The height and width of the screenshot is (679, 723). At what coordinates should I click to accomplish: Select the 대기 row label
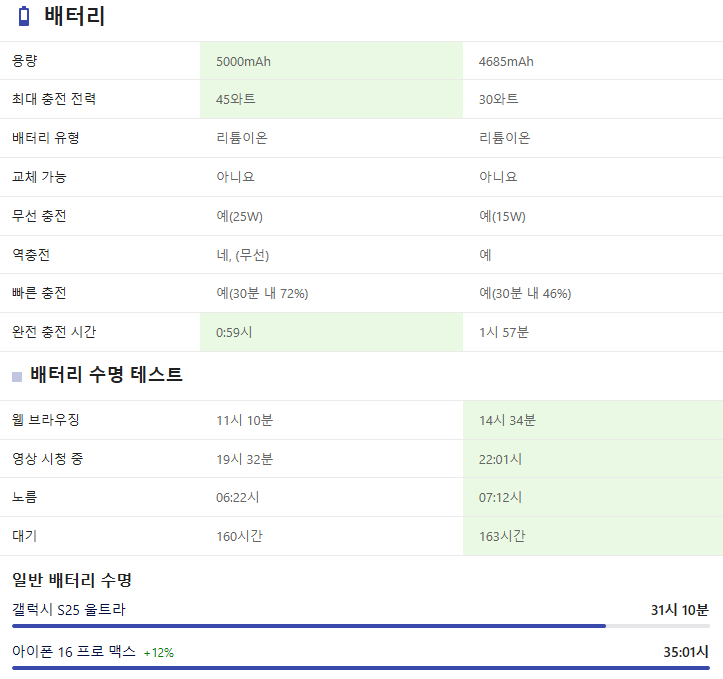pyautogui.click(x=24, y=536)
